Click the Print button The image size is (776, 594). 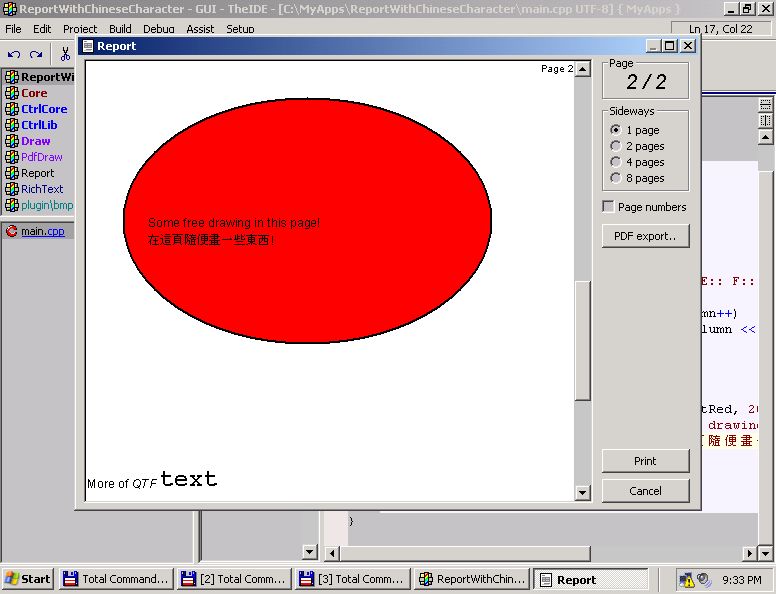point(645,461)
